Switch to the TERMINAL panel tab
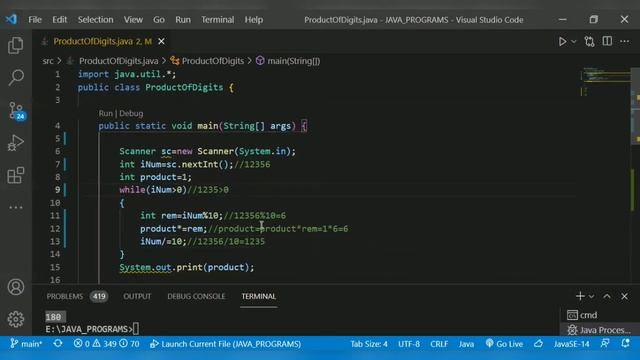 [x=258, y=296]
